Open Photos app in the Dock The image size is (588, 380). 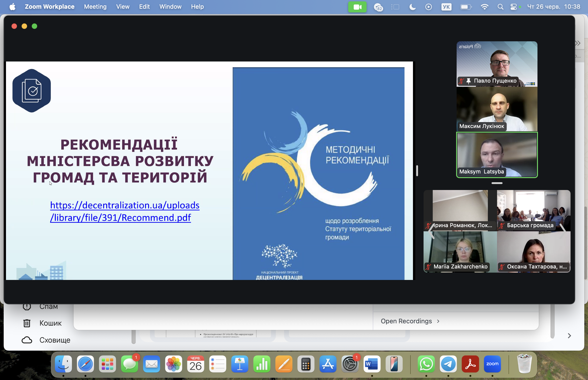173,364
